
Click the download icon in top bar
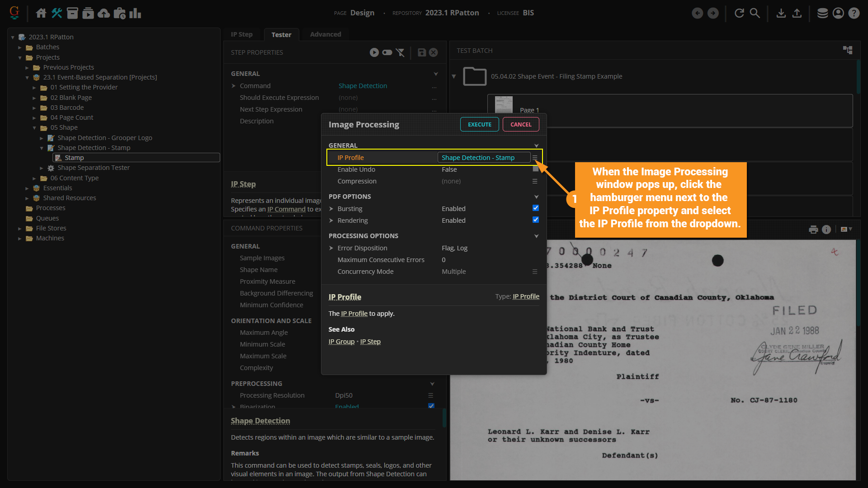[x=781, y=13]
